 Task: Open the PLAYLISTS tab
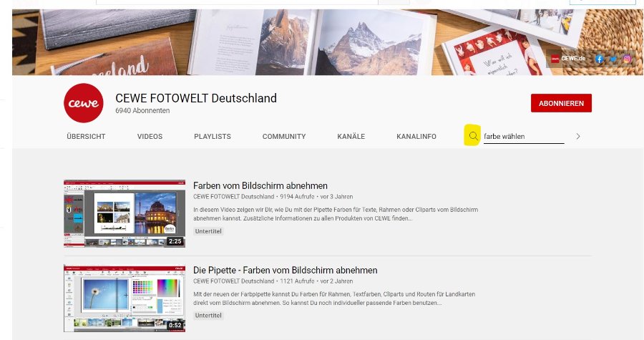[213, 136]
